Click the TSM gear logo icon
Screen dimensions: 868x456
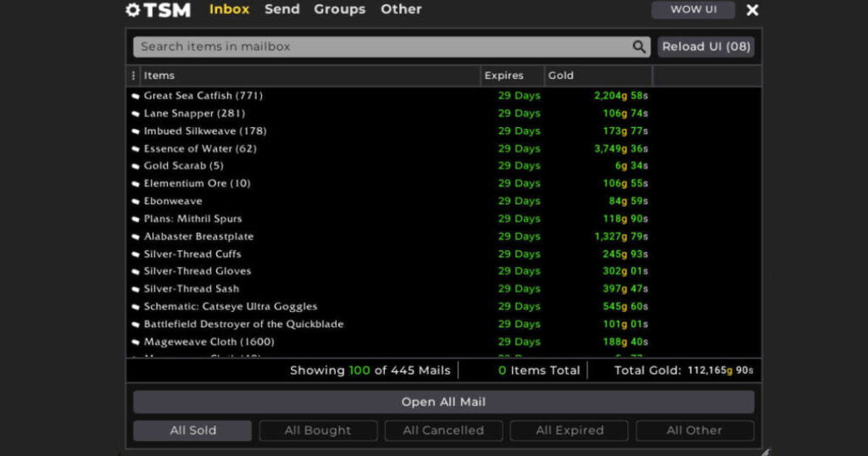point(132,10)
